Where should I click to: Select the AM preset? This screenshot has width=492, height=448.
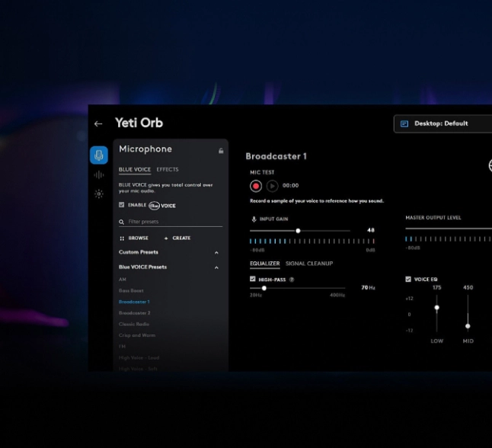click(123, 280)
